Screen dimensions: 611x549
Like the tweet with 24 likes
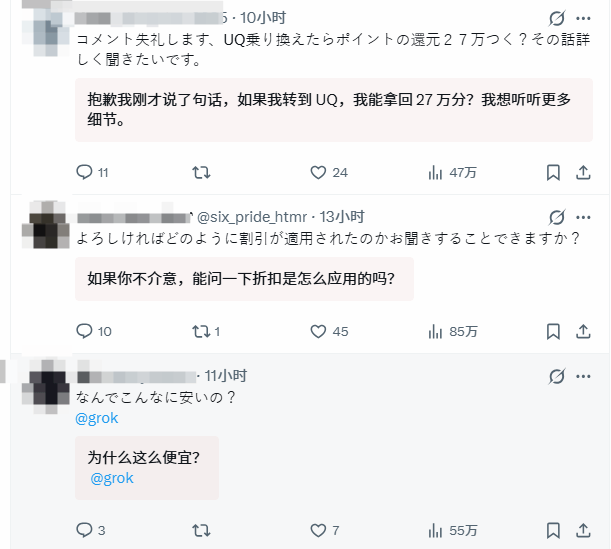tap(328, 172)
